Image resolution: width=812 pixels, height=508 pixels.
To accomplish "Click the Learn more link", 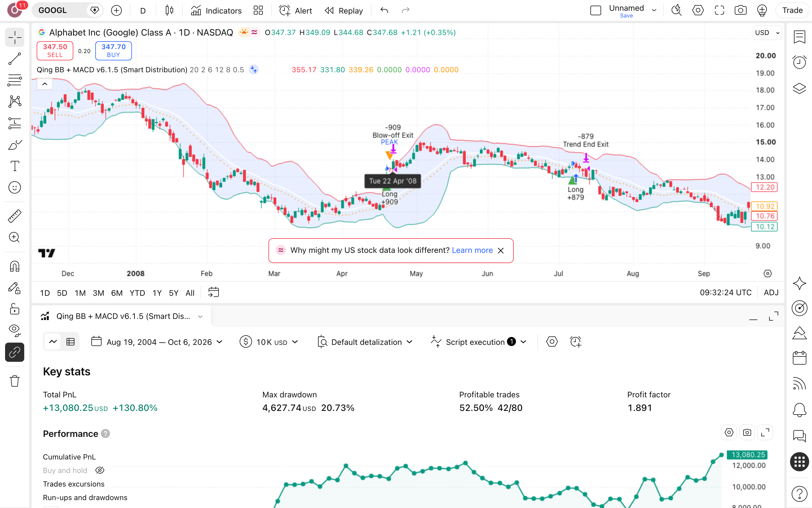I will pyautogui.click(x=472, y=250).
